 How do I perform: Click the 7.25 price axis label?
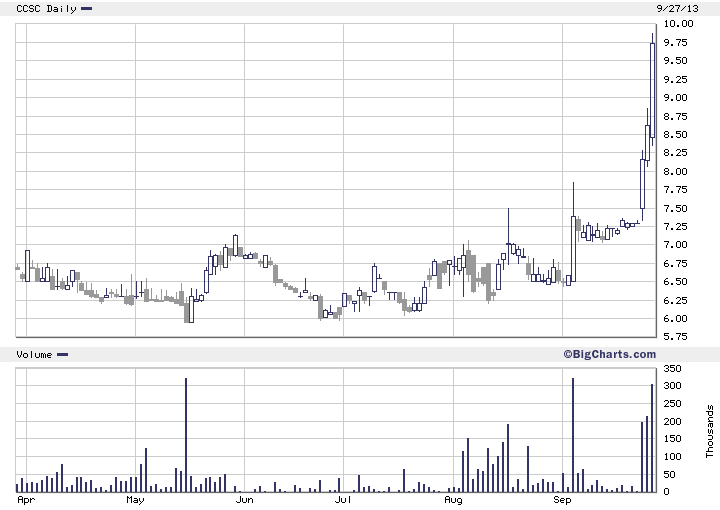tap(675, 227)
